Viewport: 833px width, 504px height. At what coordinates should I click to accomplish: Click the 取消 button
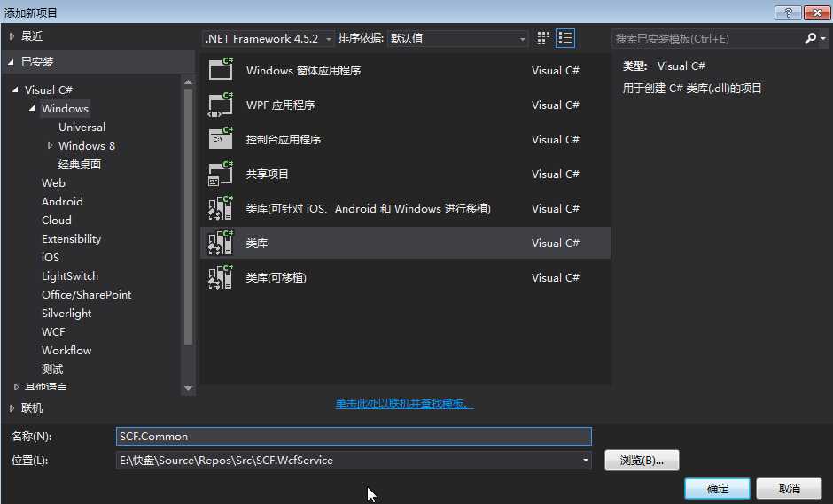click(789, 488)
